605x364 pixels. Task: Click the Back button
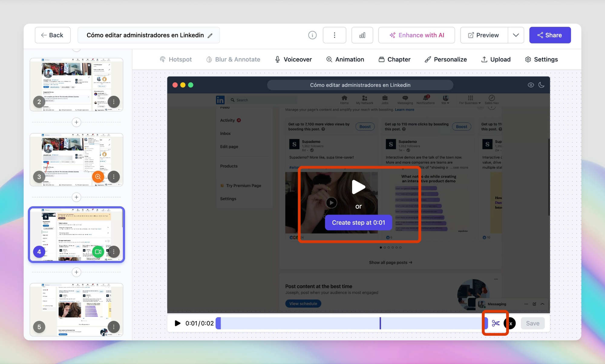(x=53, y=35)
